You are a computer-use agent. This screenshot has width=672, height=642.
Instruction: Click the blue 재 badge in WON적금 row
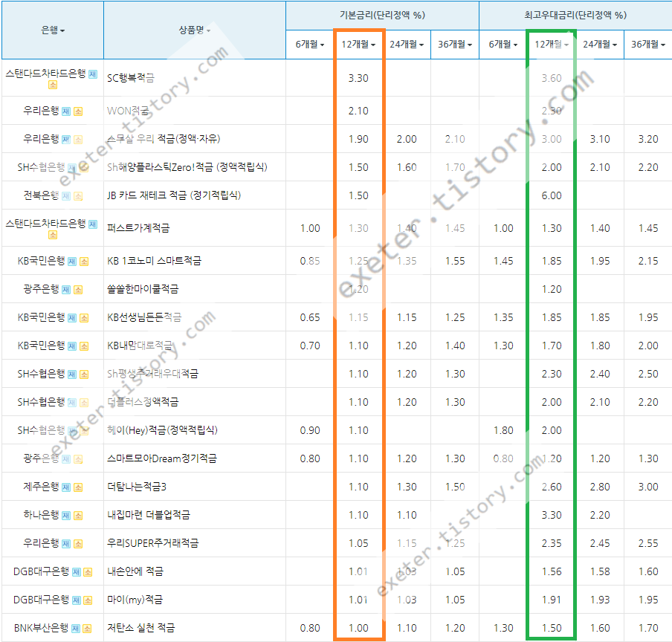(66, 111)
